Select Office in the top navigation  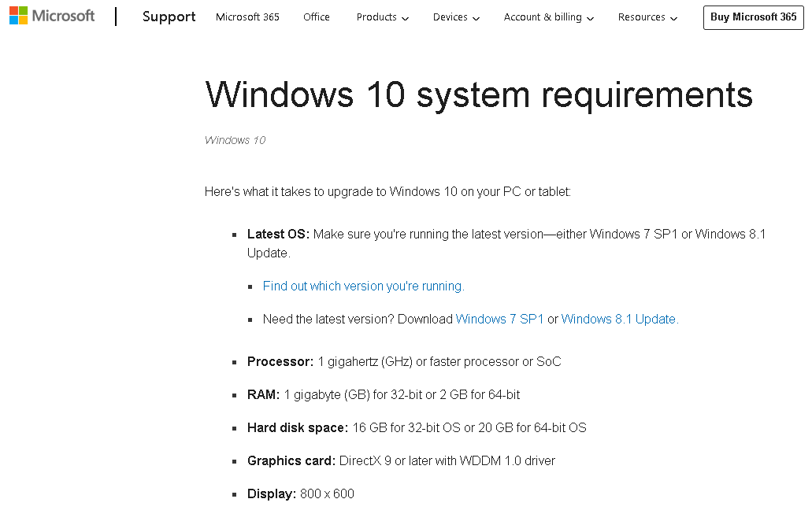pos(317,17)
